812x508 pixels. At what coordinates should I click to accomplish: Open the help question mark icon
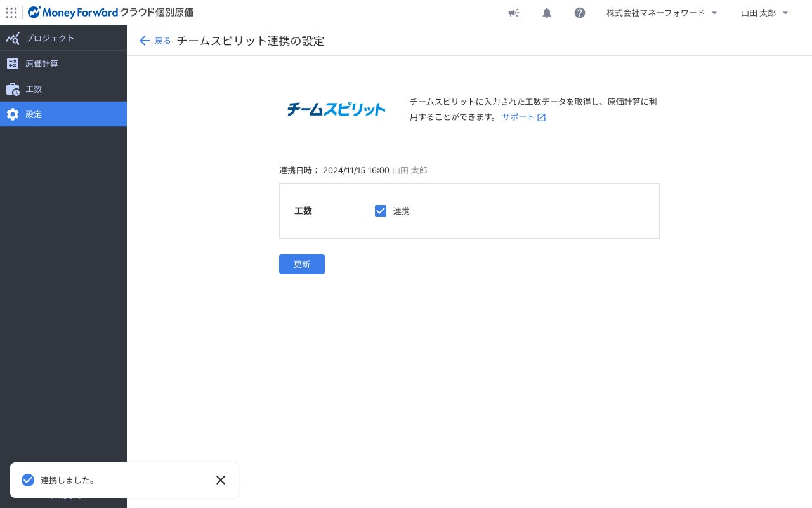[580, 13]
